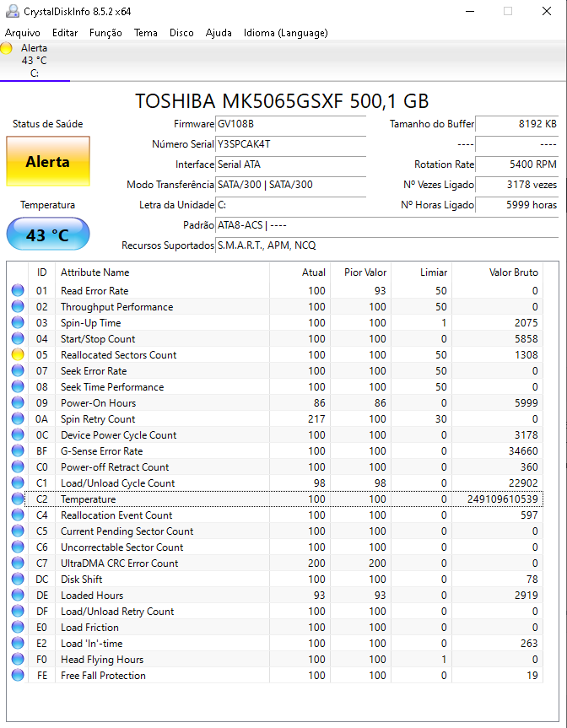Click status icon for Seek Time Performance
This screenshot has height=728, width=567.
pos(18,386)
